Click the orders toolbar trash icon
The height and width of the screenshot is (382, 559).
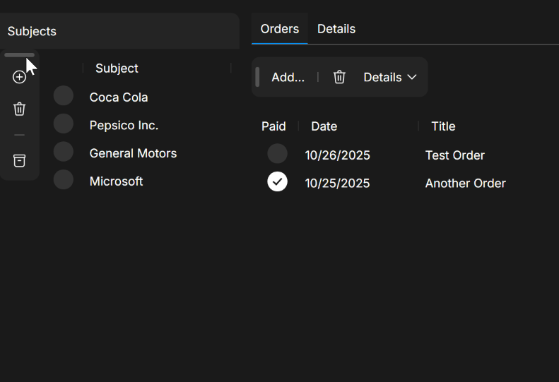click(x=339, y=77)
